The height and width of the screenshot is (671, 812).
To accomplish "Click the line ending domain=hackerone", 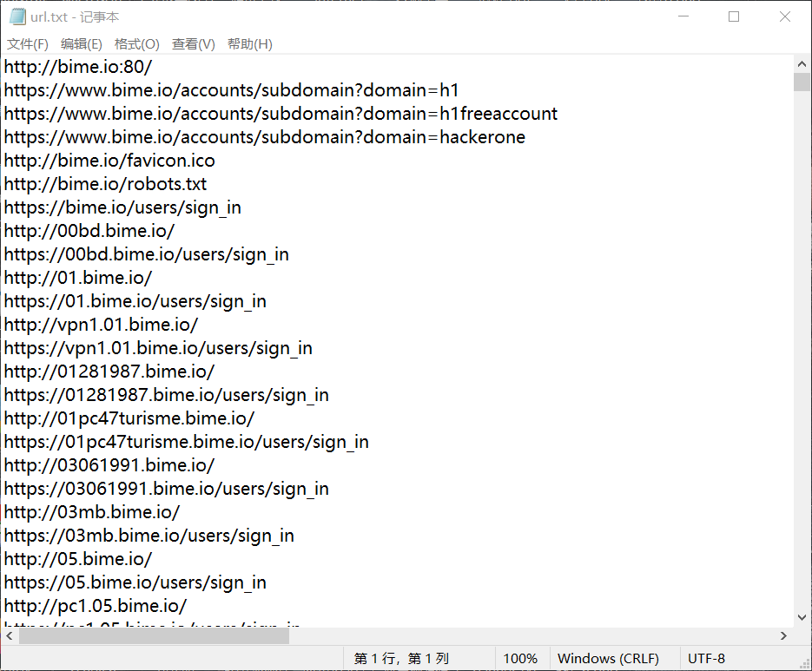I will [265, 137].
